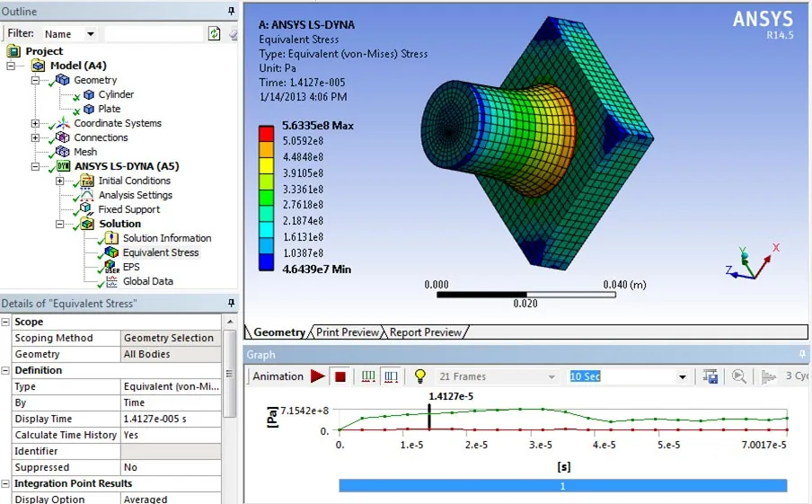Collapse the Scope section in Details

[x=5, y=322]
